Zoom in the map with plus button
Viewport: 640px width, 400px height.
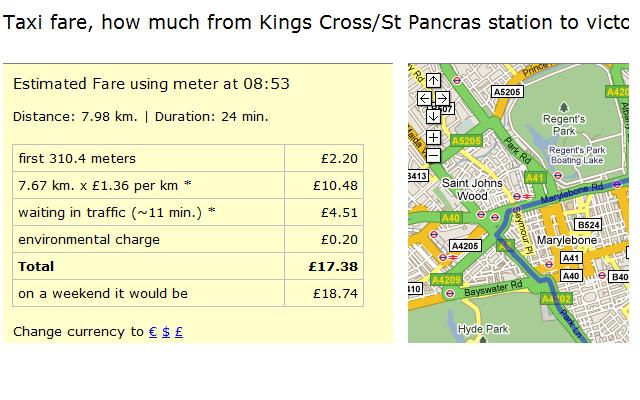[433, 137]
